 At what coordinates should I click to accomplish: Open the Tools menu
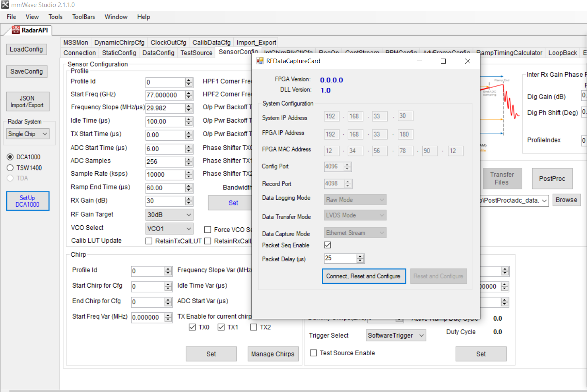tap(55, 17)
